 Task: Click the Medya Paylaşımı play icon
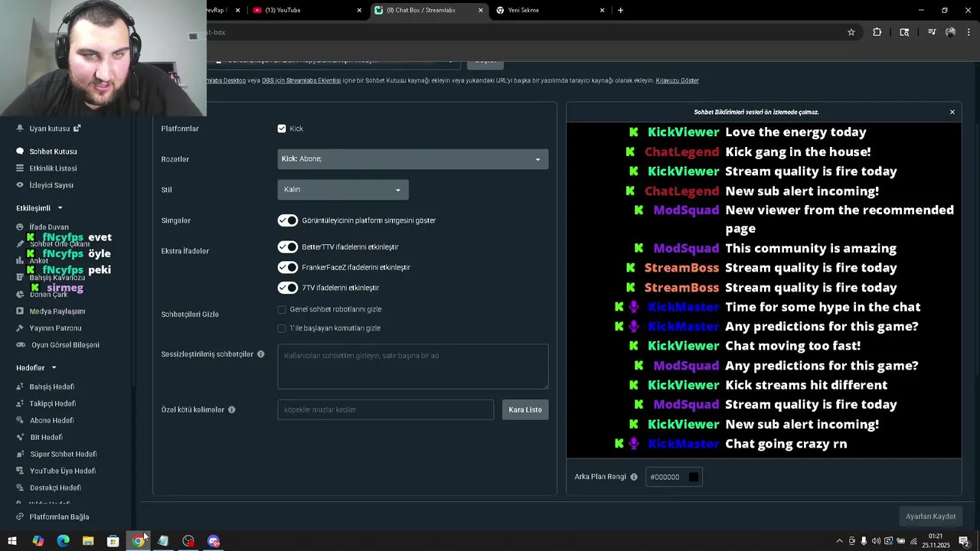click(x=20, y=311)
